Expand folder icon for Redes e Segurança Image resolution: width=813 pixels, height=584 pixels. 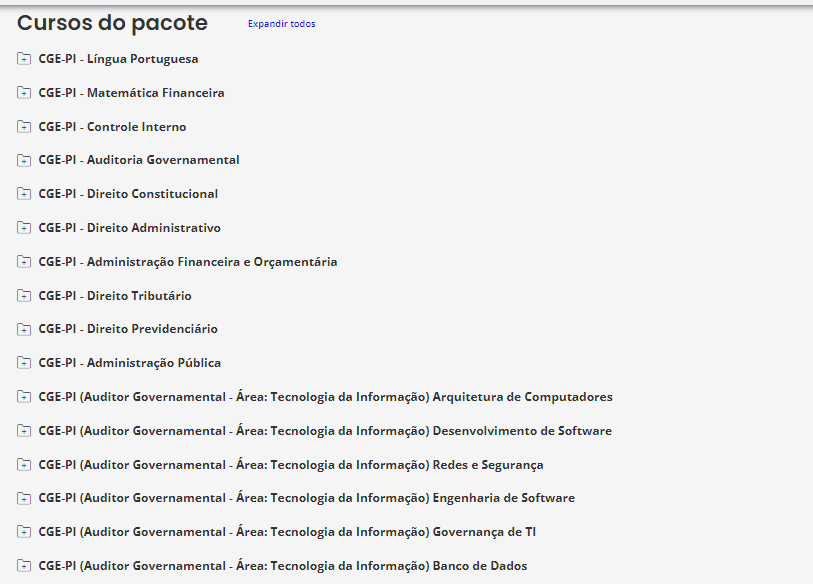(24, 465)
